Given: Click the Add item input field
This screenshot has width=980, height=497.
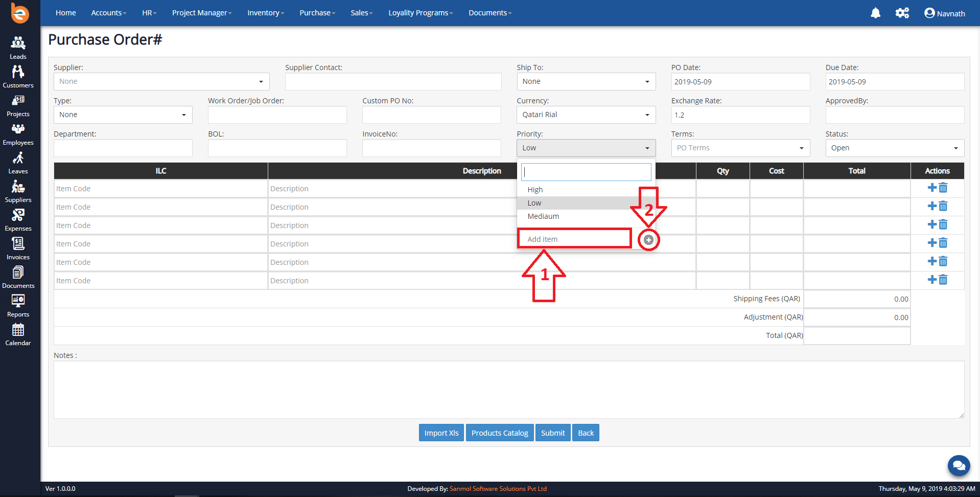Looking at the screenshot, I should click(575, 239).
